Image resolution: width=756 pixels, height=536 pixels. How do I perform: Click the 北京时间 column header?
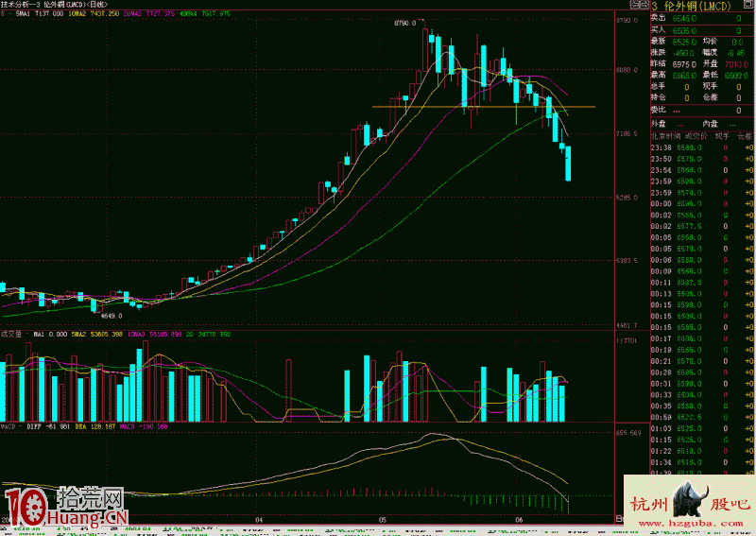665,136
